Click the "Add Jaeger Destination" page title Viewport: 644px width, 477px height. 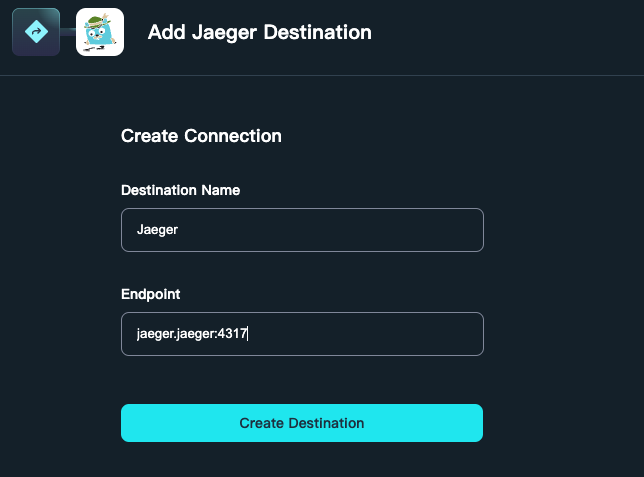[x=259, y=32]
